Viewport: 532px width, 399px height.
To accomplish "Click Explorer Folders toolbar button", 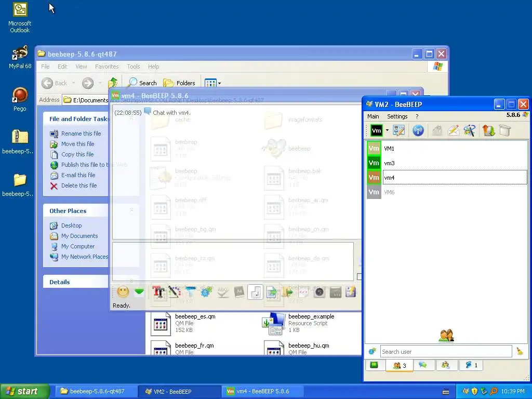I will coord(179,83).
